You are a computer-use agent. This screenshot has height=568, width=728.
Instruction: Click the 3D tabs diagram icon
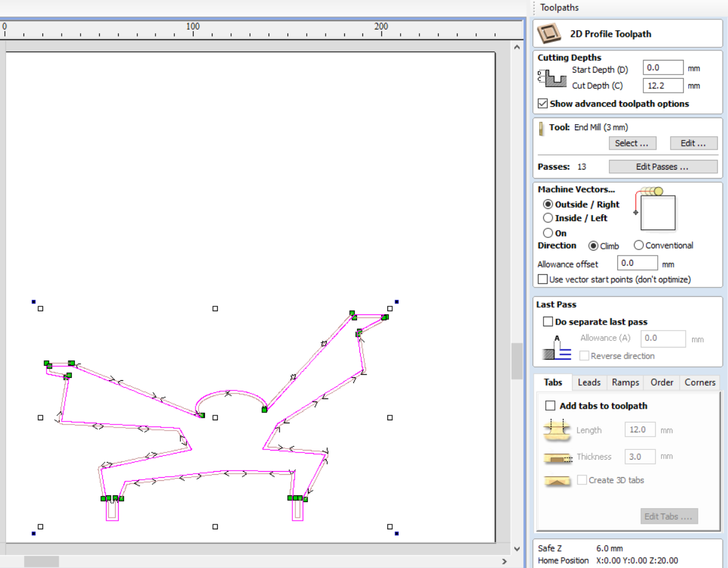[557, 480]
